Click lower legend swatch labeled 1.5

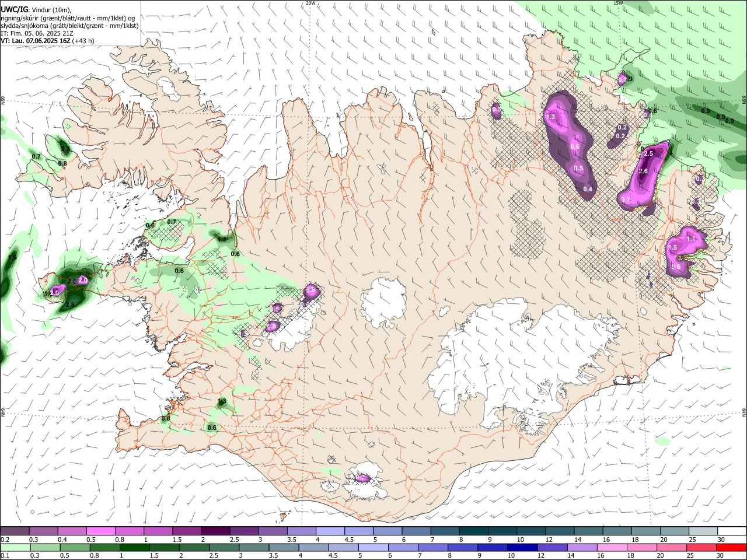[165, 547]
